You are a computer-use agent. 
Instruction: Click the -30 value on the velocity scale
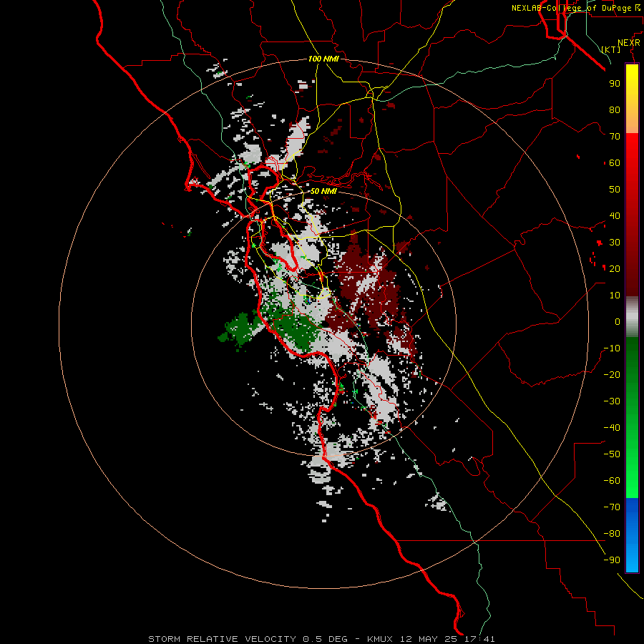tap(612, 401)
